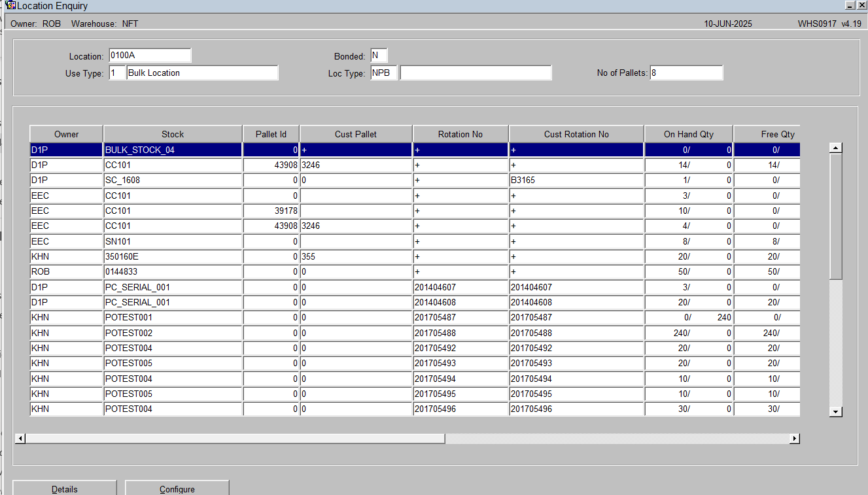Click the On Hand Qty column header
The width and height of the screenshot is (868, 495).
689,134
